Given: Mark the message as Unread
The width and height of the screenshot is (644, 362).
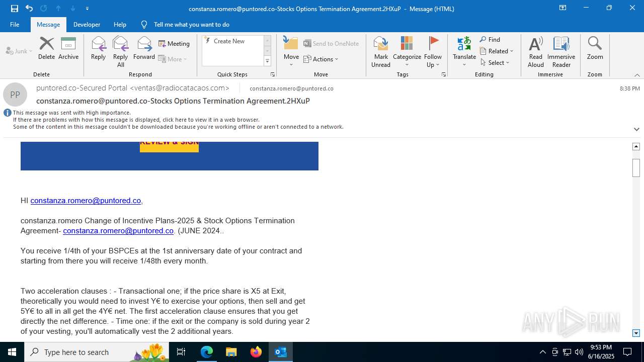Looking at the screenshot, I should (x=381, y=51).
